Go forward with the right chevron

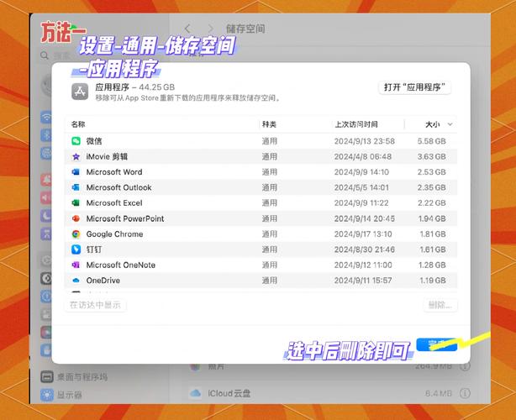click(211, 29)
